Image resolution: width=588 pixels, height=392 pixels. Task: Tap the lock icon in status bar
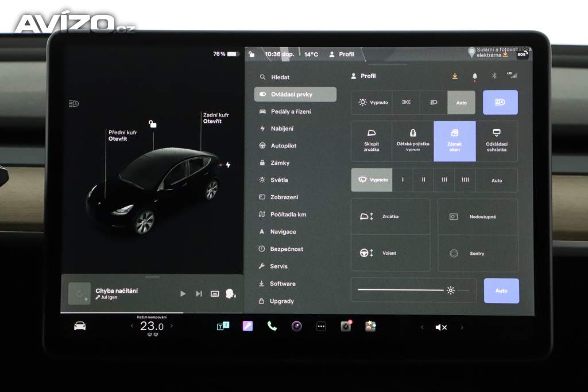click(x=252, y=55)
